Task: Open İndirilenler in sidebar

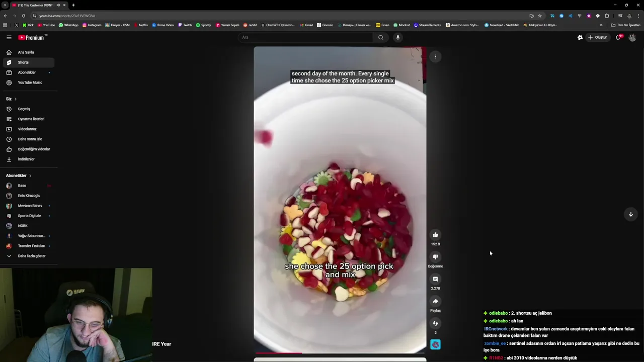Action: coord(28,159)
